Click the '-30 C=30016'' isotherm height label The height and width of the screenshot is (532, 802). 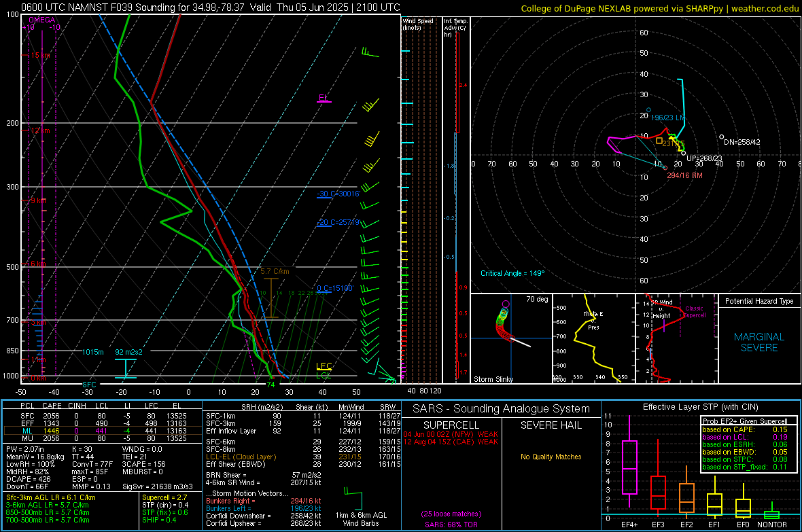coord(338,194)
